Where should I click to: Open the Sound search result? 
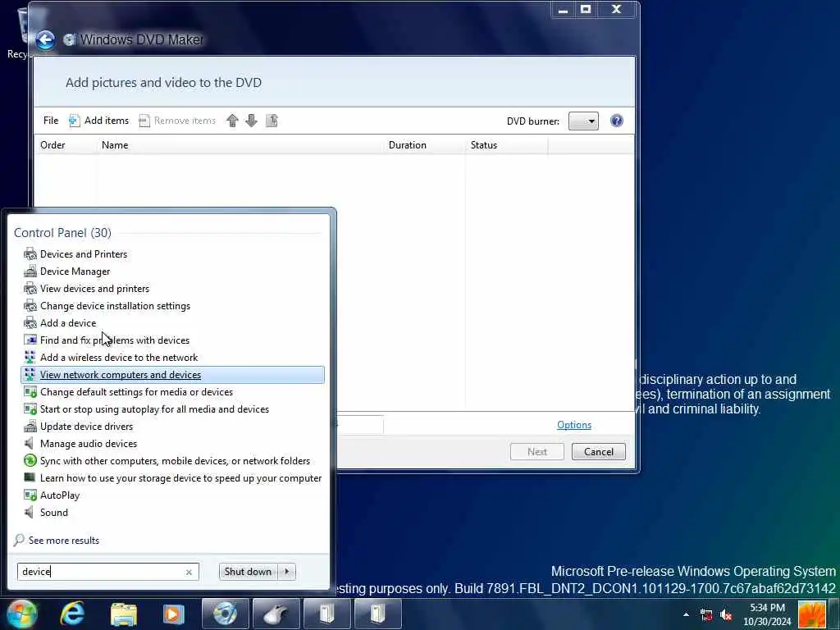click(172, 512)
